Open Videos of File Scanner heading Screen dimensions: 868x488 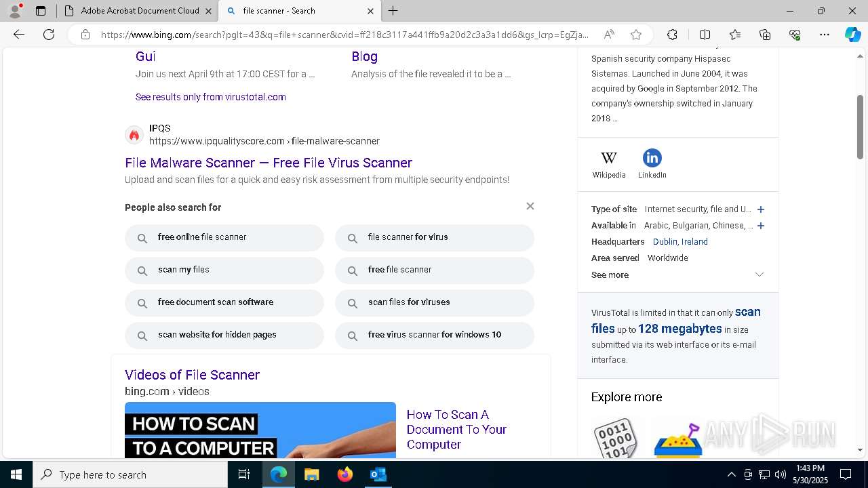[x=192, y=375]
